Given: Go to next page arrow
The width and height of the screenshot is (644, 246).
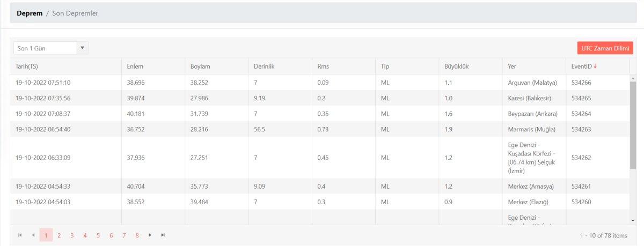Looking at the screenshot, I should click(150, 235).
